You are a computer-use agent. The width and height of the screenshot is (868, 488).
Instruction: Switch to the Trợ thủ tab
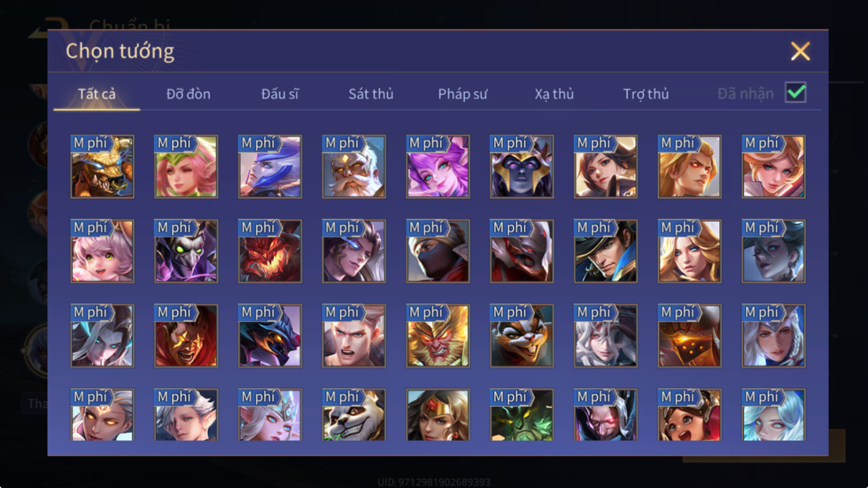coord(646,94)
